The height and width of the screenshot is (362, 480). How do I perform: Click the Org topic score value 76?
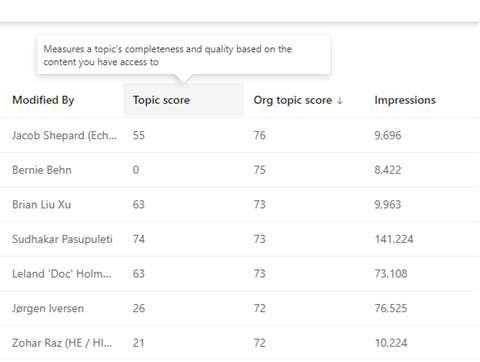[x=260, y=135]
